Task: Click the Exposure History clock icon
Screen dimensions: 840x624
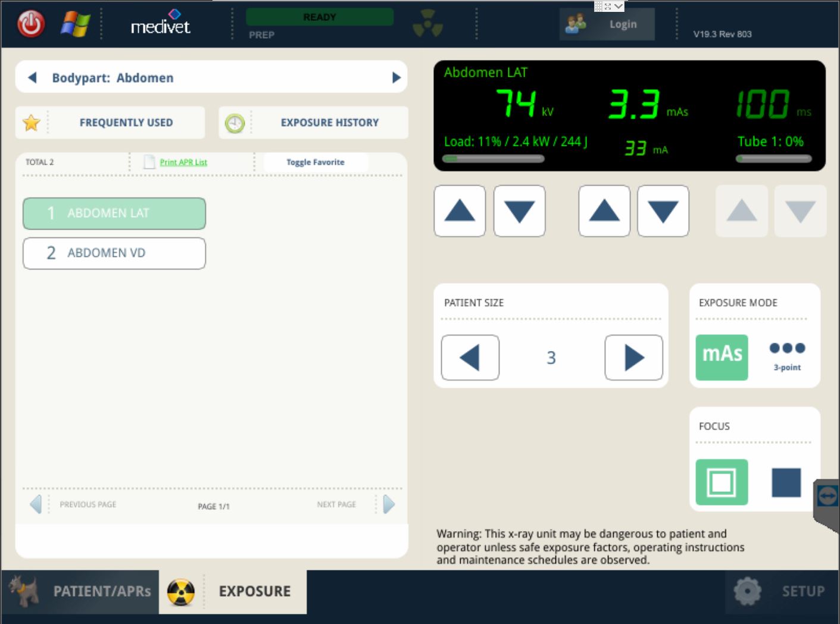Action: 235,123
